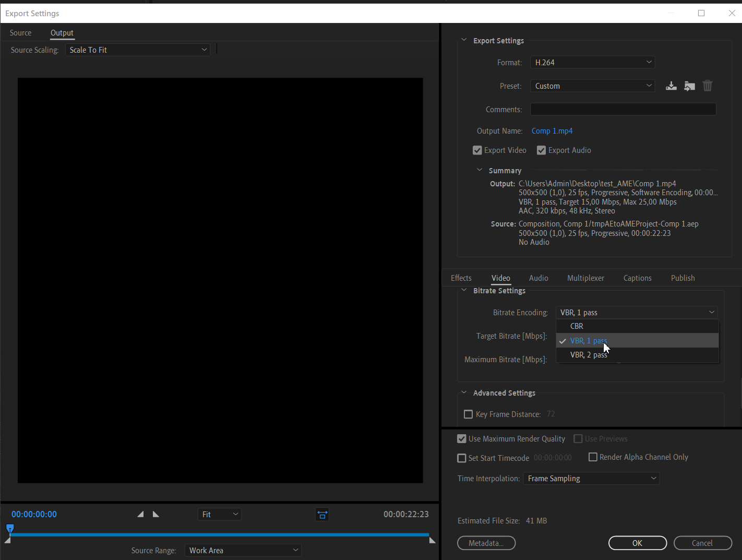Click the duration text 00:00:22:23
The width and height of the screenshot is (742, 560).
point(406,515)
